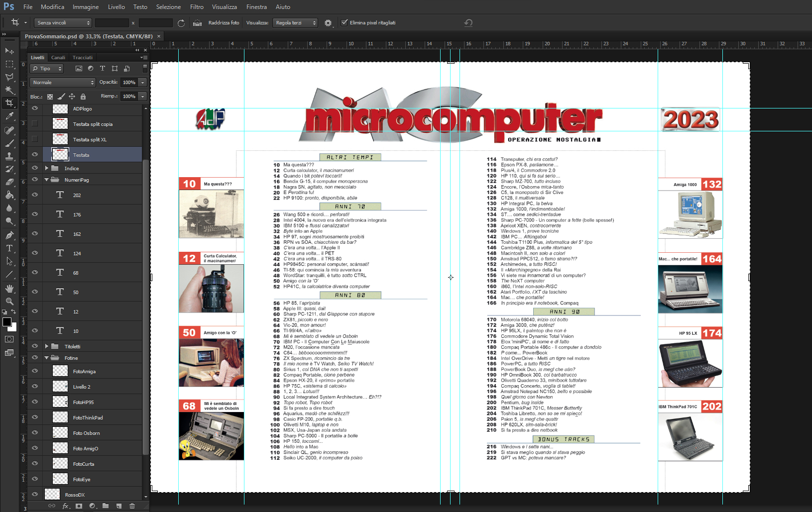Screen dimensions: 812x512
Task: Select the Path Selection tool
Action: click(x=9, y=261)
